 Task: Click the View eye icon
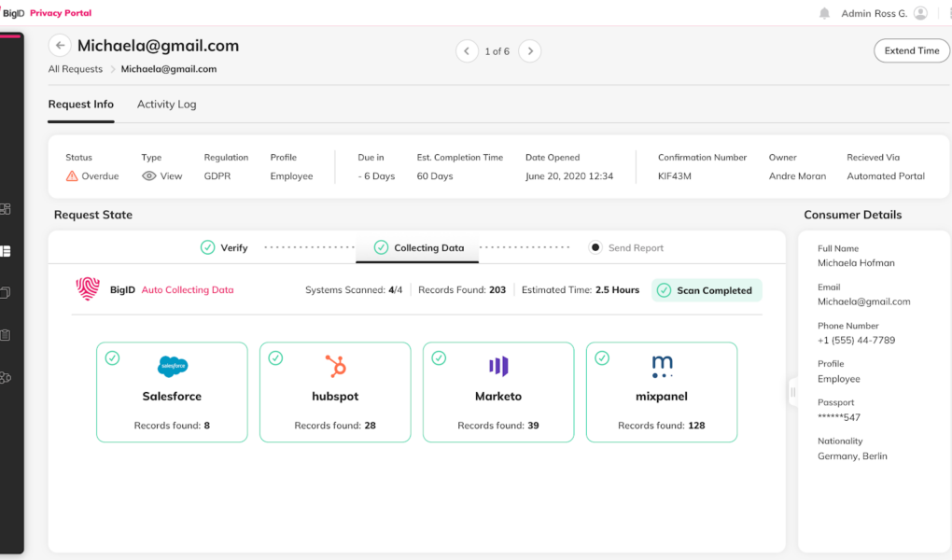(148, 176)
